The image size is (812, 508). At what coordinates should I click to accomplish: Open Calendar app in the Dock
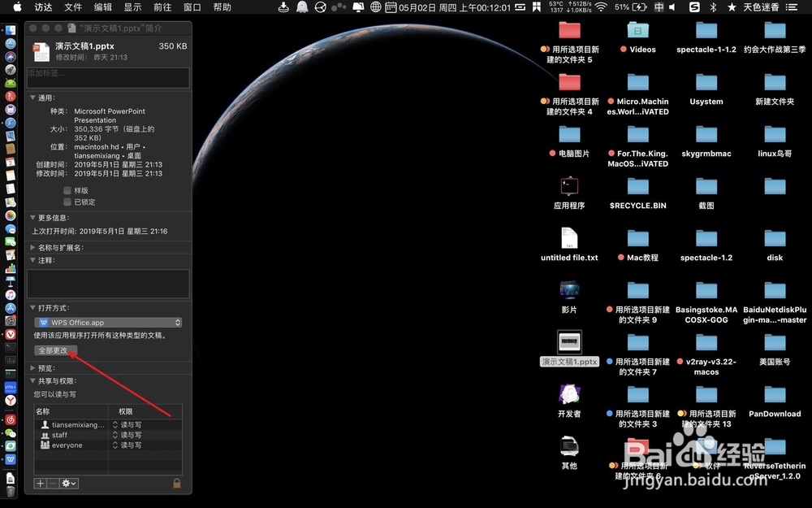pos(11,163)
